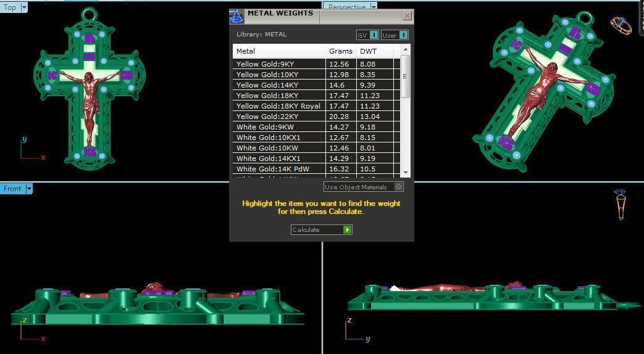Click the Library: METAL label
Image resolution: width=644 pixels, height=354 pixels.
261,35
